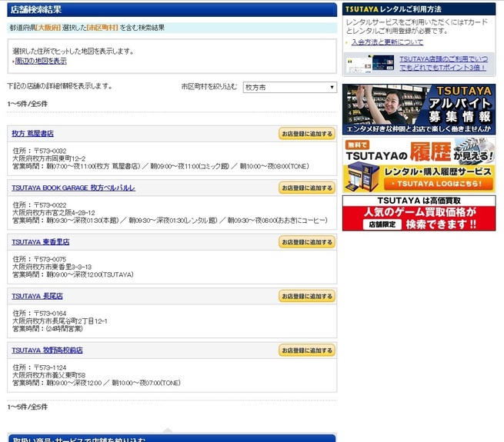Select postal code 〒573-1124 text
This screenshot has height=442, width=504.
tap(50, 367)
